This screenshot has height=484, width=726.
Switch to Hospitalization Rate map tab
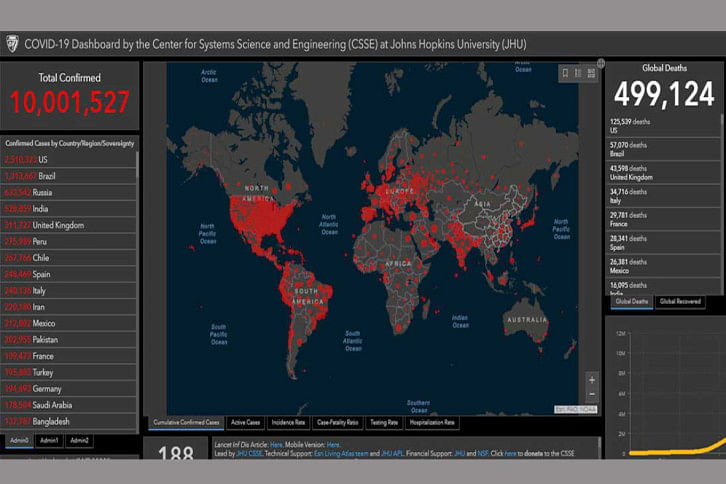[432, 422]
